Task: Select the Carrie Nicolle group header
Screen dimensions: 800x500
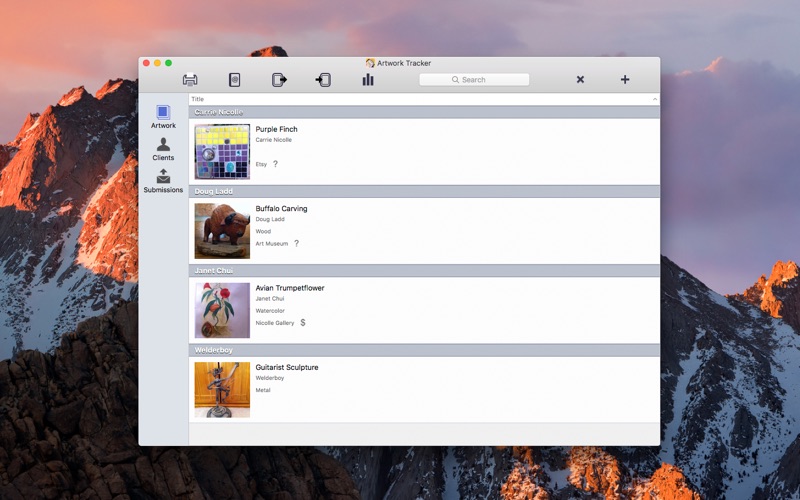Action: [x=424, y=112]
